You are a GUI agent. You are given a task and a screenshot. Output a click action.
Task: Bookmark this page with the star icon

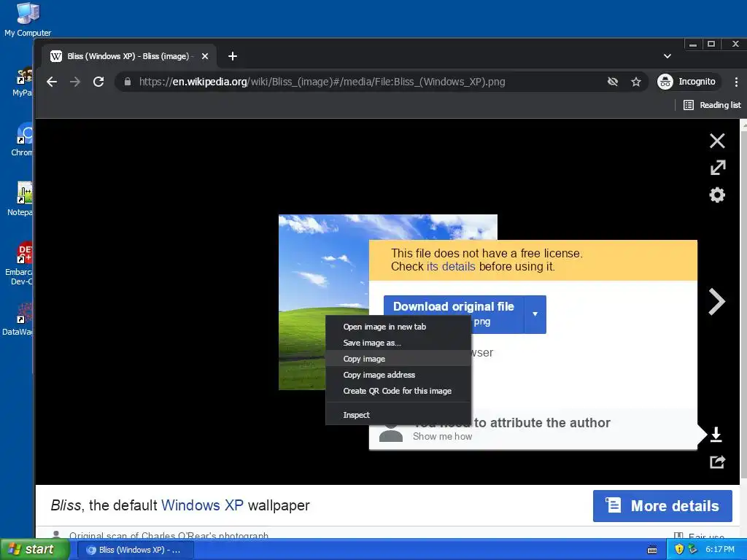[x=636, y=82]
